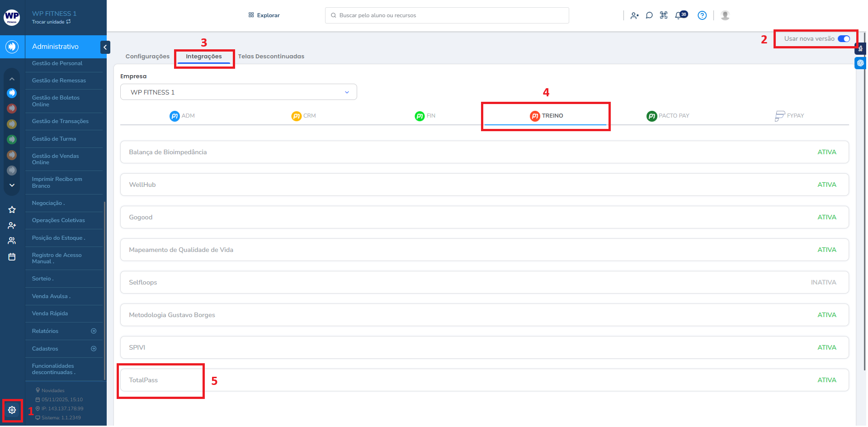Screen dimensions: 868x427
Task: Open the settings gear icon in sidebar
Action: click(12, 410)
